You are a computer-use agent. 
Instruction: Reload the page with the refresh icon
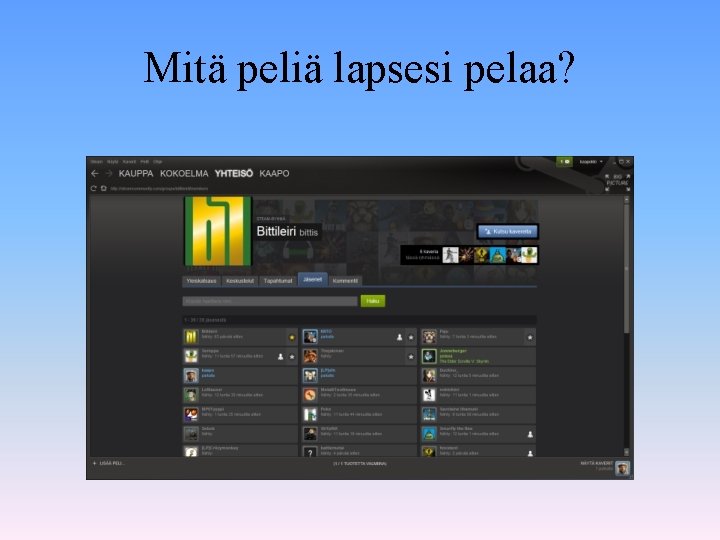[94, 188]
